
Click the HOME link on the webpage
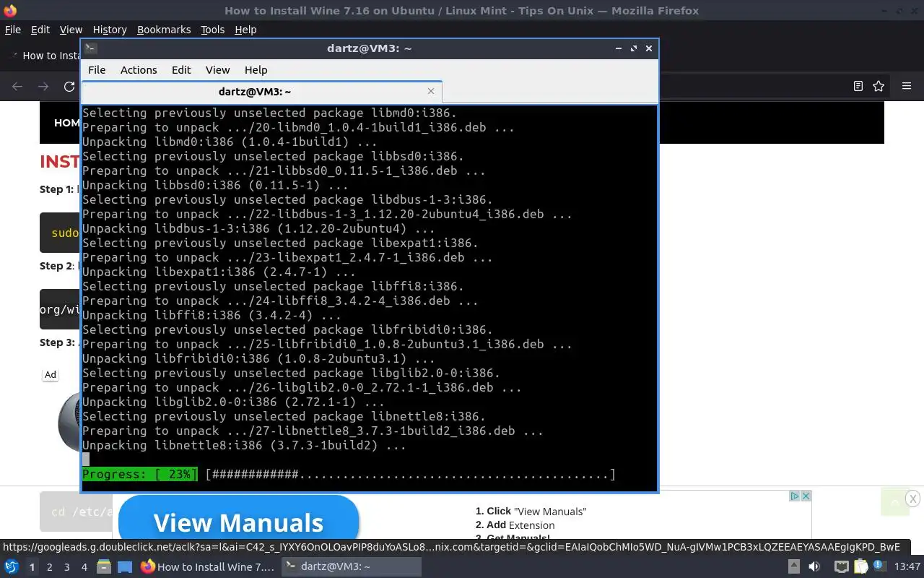(x=66, y=123)
